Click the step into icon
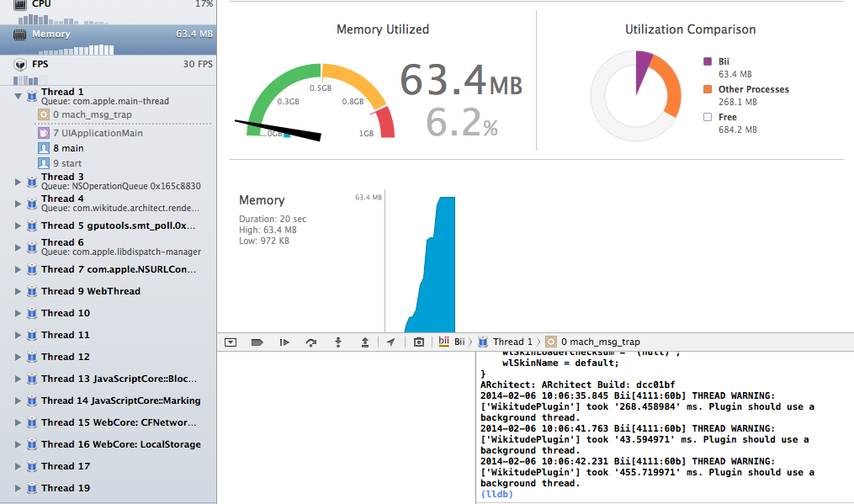The width and height of the screenshot is (854, 504). tap(338, 342)
